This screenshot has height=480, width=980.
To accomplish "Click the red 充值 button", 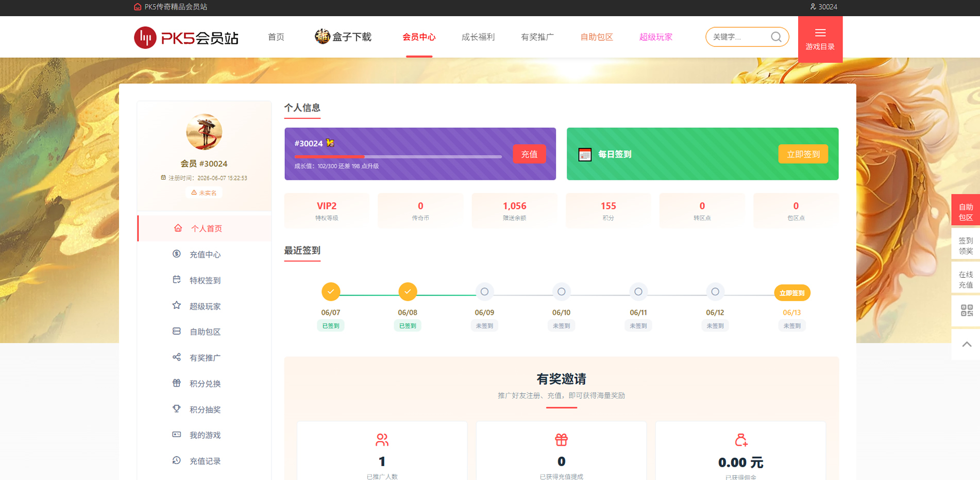I will point(529,154).
